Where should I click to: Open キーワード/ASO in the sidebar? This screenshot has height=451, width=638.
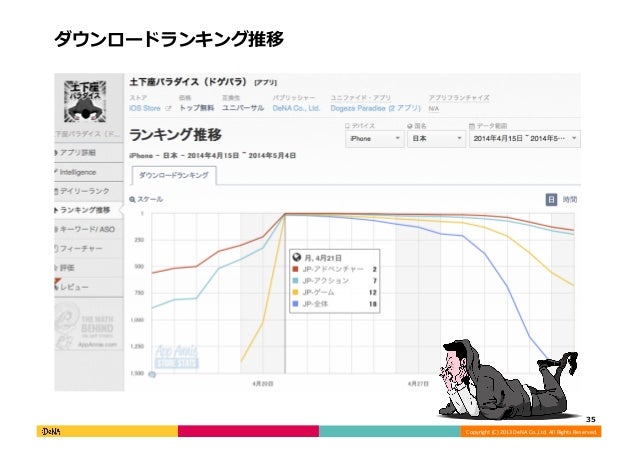coord(89,230)
